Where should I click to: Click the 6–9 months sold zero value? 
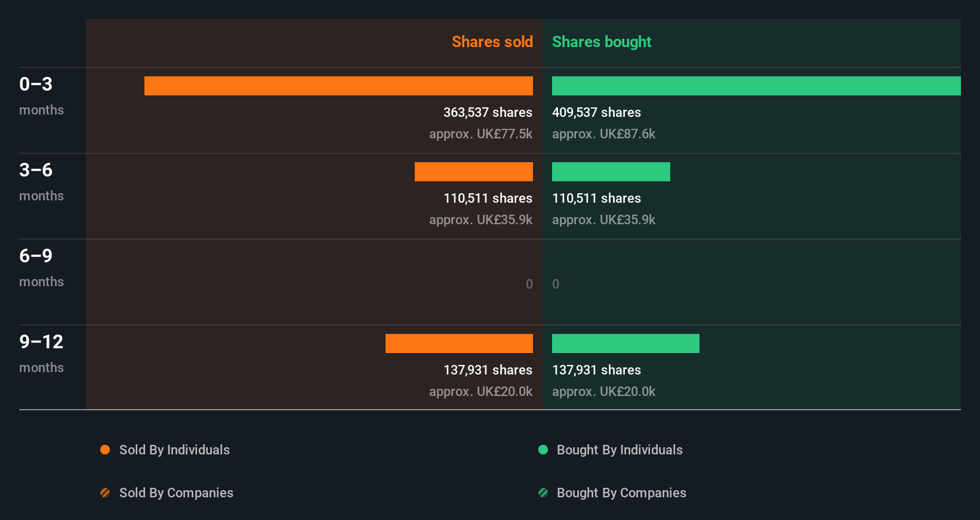[529, 284]
